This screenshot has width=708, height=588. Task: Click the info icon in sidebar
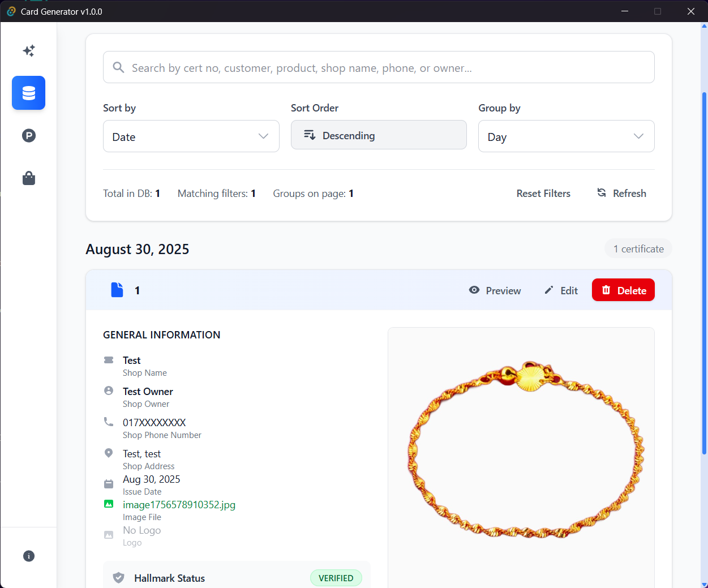click(29, 556)
